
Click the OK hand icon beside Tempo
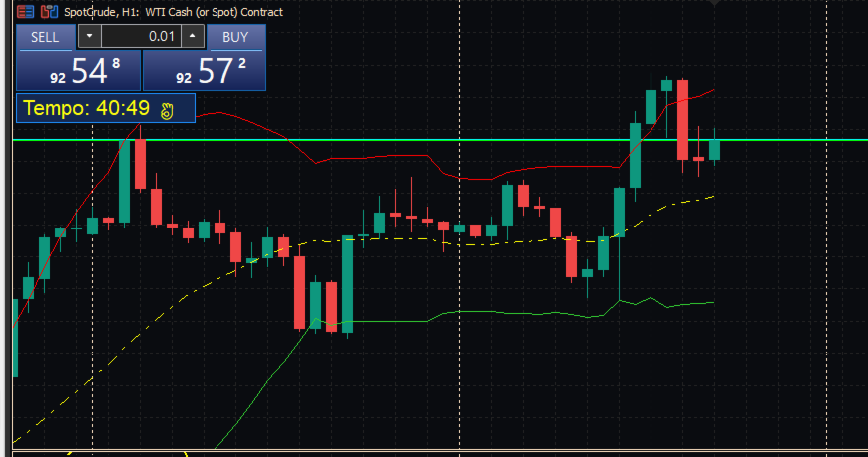click(167, 111)
